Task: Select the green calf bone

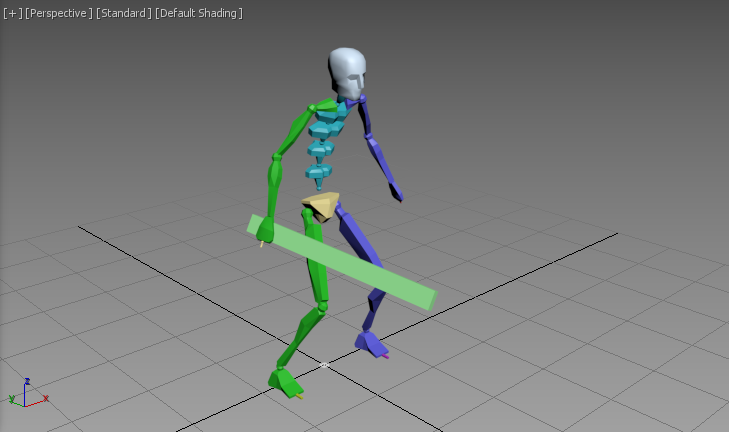Action: click(x=301, y=335)
